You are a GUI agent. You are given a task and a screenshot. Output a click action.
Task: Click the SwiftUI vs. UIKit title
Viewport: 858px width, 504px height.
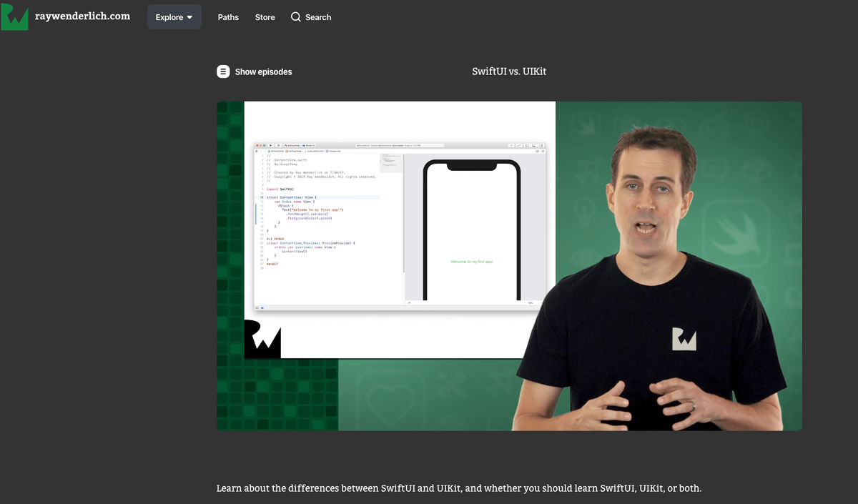click(x=509, y=71)
